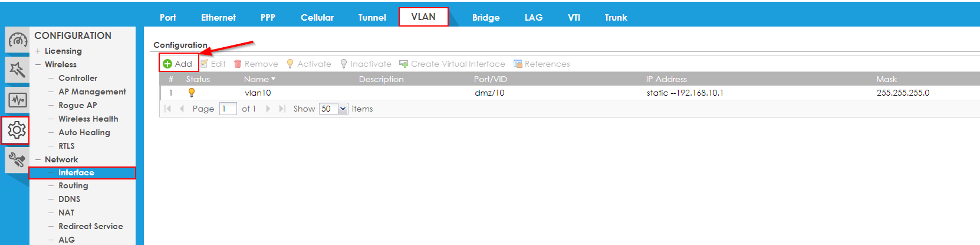Click the green Add plus icon
This screenshot has height=245, width=980.
(167, 64)
